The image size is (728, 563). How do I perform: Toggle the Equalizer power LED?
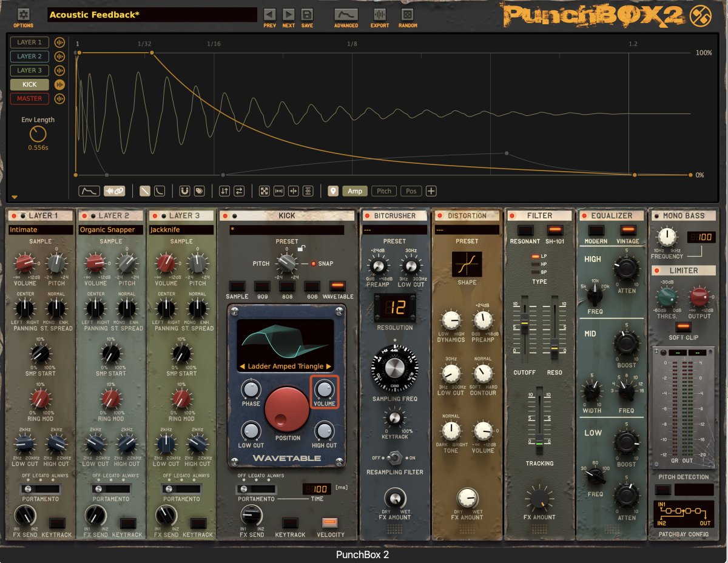(x=584, y=216)
